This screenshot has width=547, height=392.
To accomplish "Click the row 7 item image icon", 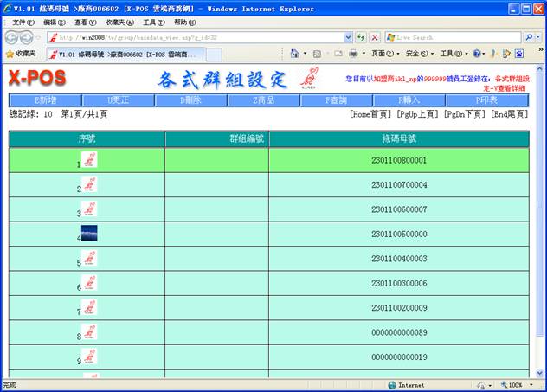I will 89,307.
